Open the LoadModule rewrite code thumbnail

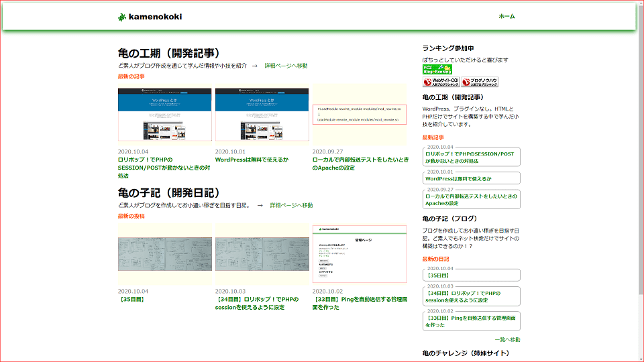(360, 115)
